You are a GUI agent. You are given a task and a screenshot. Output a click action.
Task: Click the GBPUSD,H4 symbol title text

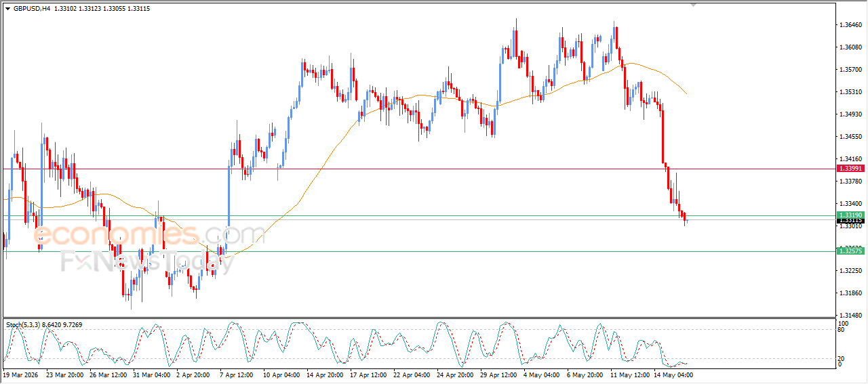pos(32,8)
